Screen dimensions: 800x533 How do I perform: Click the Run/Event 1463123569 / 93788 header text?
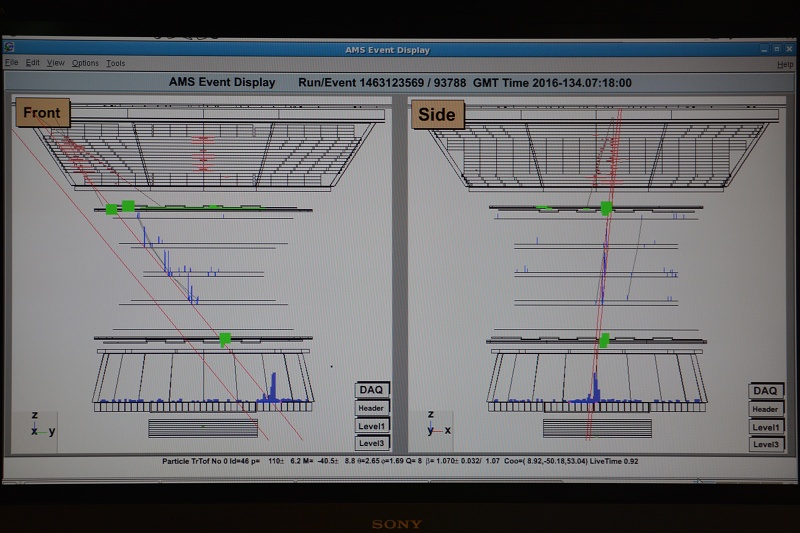point(382,83)
